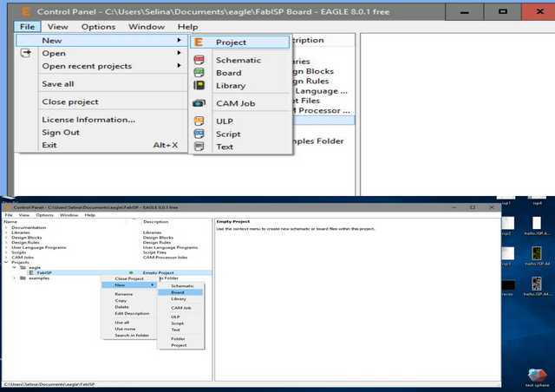The image size is (555, 392).
Task: Select Schematic with the red icon in the File submenu
Action: pos(240,60)
